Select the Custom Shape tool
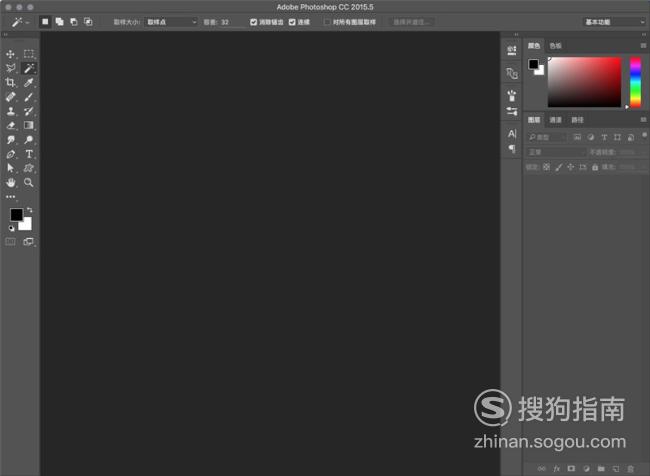 29,168
